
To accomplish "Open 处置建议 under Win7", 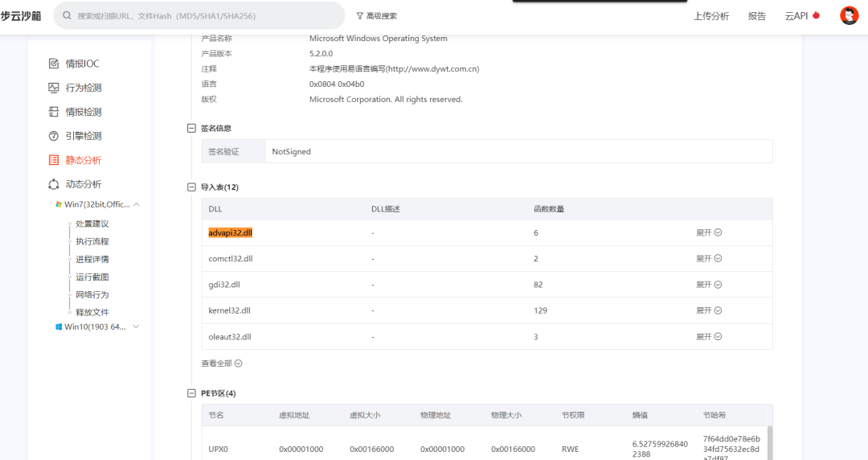I will point(92,224).
